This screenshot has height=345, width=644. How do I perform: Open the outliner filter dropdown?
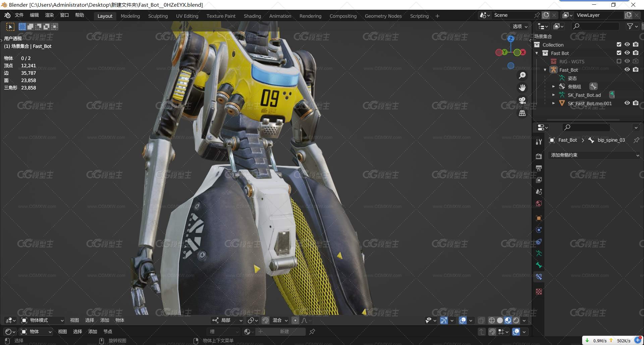click(632, 26)
